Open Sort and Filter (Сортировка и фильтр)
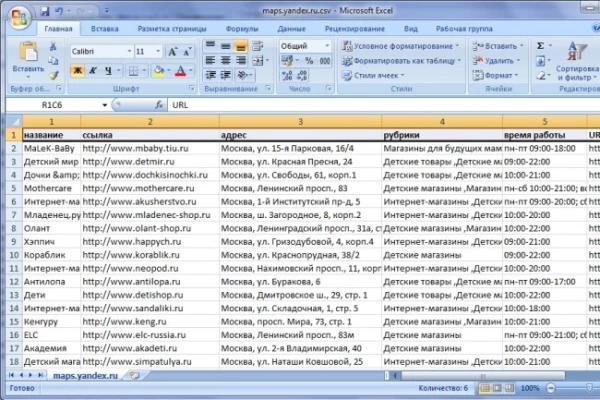600x400 pixels. (577, 61)
